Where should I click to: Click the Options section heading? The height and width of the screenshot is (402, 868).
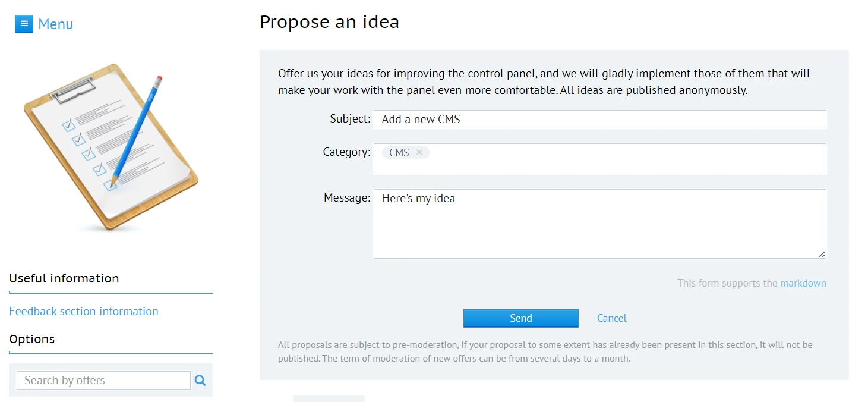[32, 339]
